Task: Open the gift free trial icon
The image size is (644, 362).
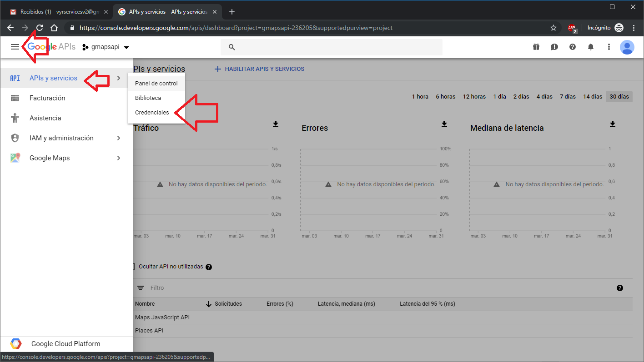Action: (536, 47)
